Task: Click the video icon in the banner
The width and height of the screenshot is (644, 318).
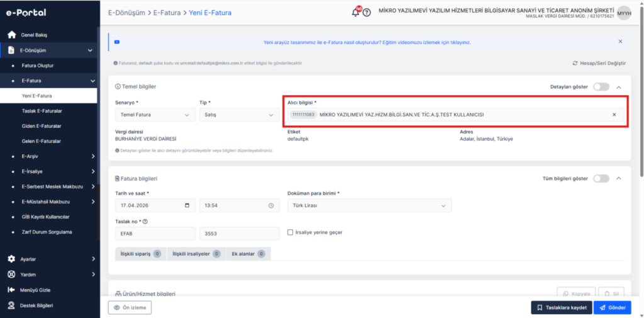Action: click(x=117, y=42)
